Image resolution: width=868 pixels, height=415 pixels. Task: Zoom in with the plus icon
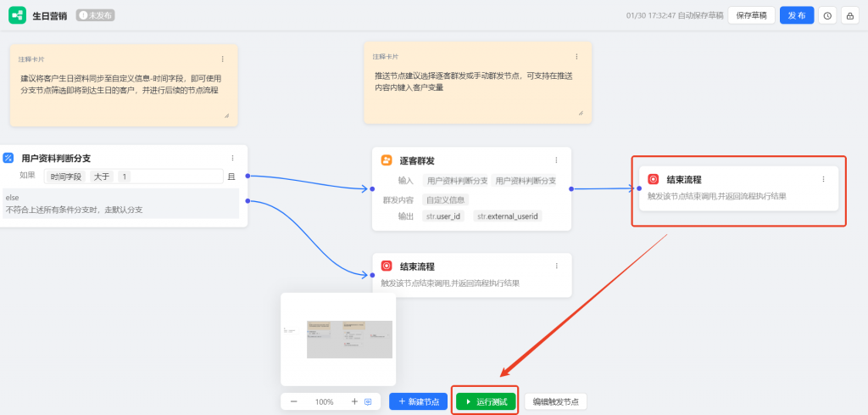354,401
